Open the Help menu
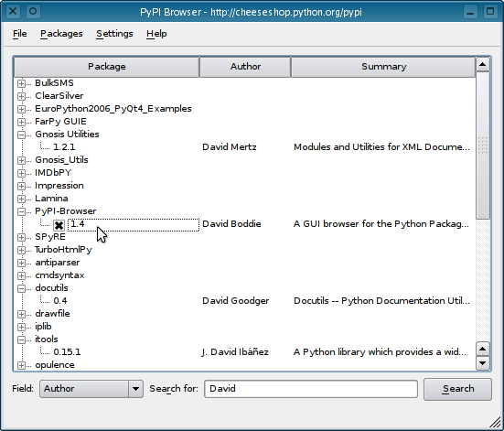This screenshot has width=504, height=431. click(x=156, y=34)
